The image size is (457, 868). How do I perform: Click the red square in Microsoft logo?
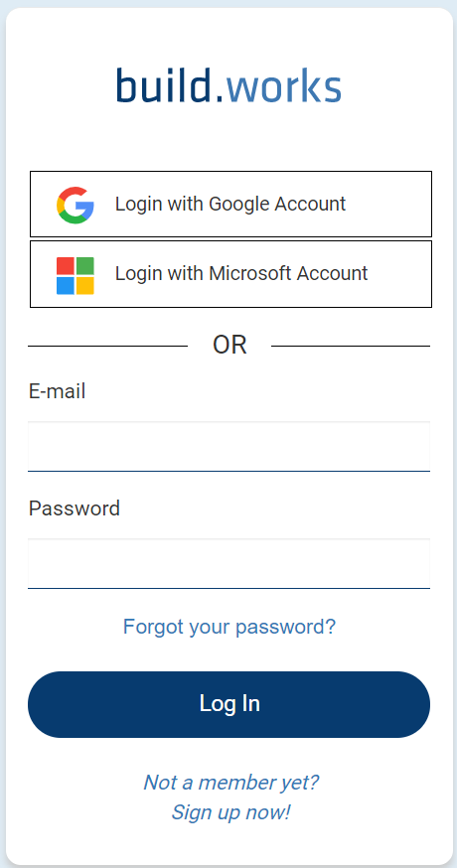pyautogui.click(x=66, y=266)
